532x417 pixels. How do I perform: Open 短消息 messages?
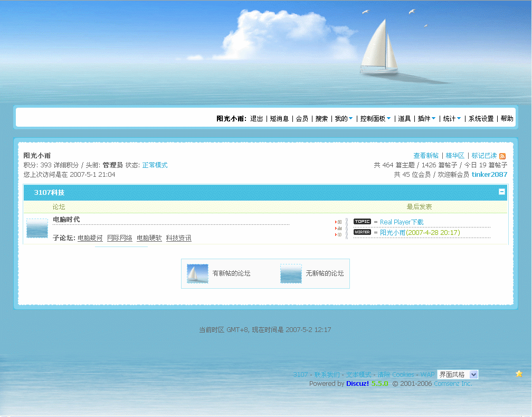[279, 118]
